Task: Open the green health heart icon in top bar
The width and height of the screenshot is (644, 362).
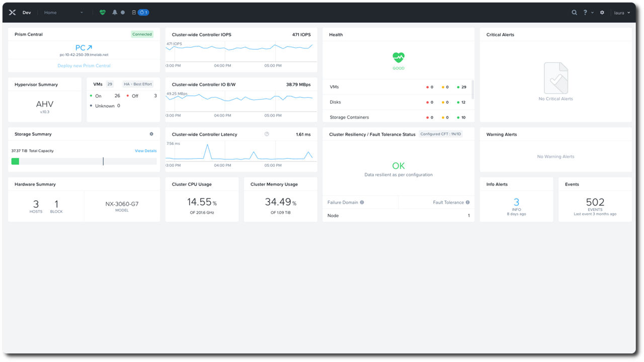Action: 103,13
